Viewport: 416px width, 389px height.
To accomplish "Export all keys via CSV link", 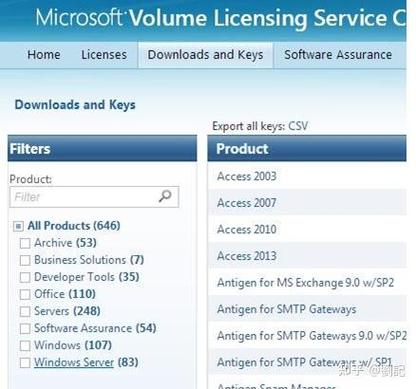I will pyautogui.click(x=298, y=126).
